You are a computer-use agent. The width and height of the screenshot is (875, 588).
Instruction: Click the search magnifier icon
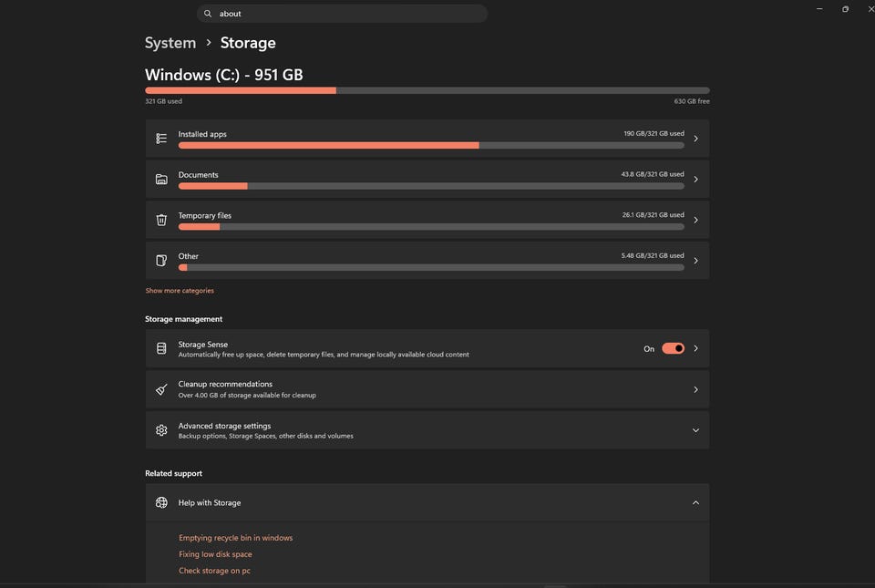tap(208, 14)
